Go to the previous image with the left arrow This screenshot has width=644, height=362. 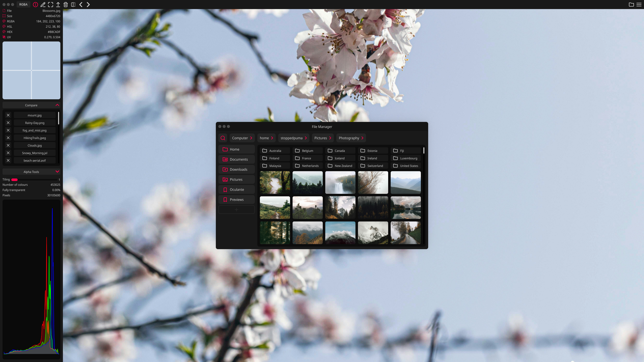(x=81, y=5)
